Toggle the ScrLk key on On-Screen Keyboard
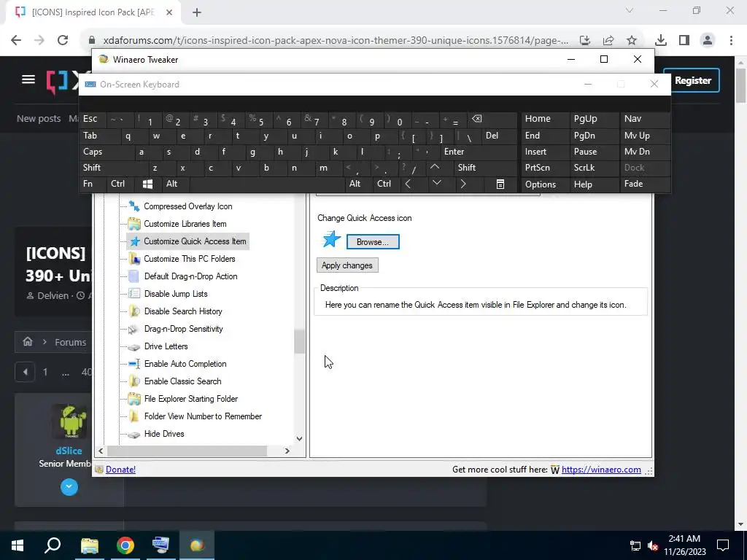The height and width of the screenshot is (560, 747). [593, 168]
